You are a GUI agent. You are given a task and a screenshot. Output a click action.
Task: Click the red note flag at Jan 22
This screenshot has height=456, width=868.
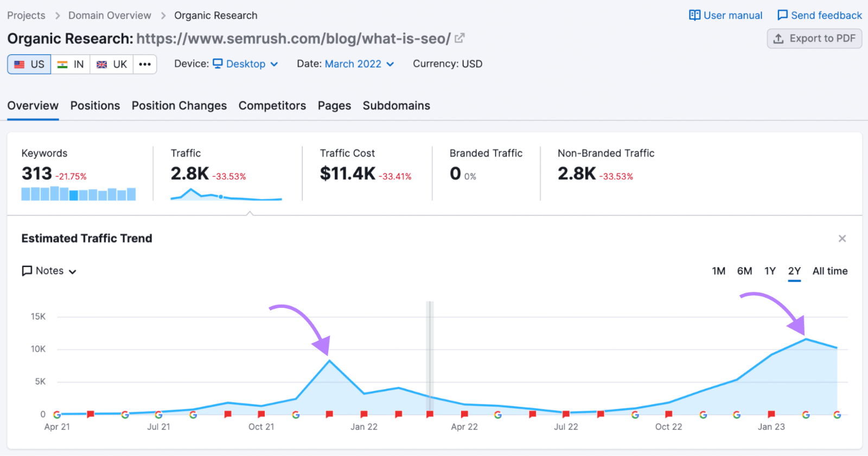click(364, 415)
